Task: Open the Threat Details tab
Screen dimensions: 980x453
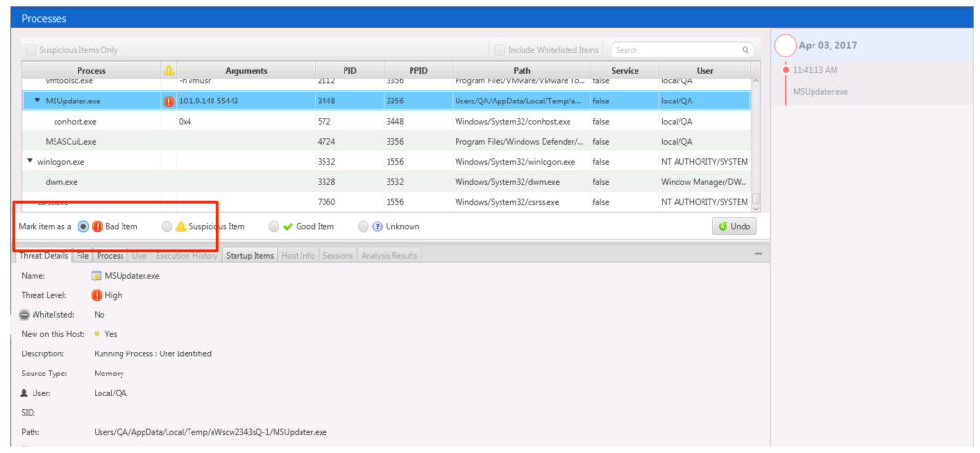Action: pyautogui.click(x=43, y=256)
